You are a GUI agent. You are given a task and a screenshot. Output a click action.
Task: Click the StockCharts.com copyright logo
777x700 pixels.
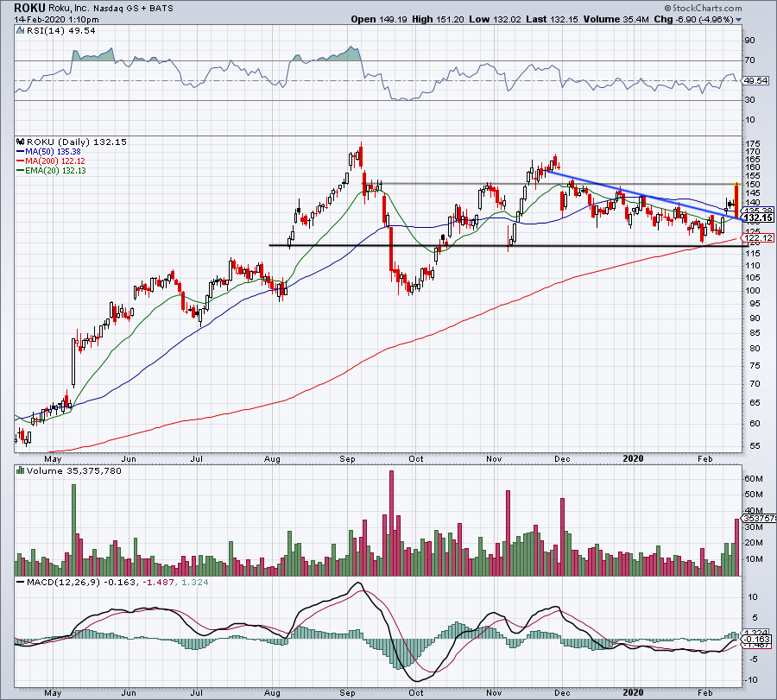pos(704,8)
